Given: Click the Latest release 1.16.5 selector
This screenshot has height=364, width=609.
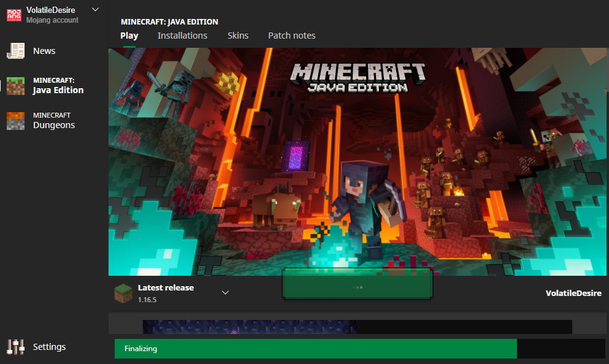Looking at the screenshot, I should point(166,293).
